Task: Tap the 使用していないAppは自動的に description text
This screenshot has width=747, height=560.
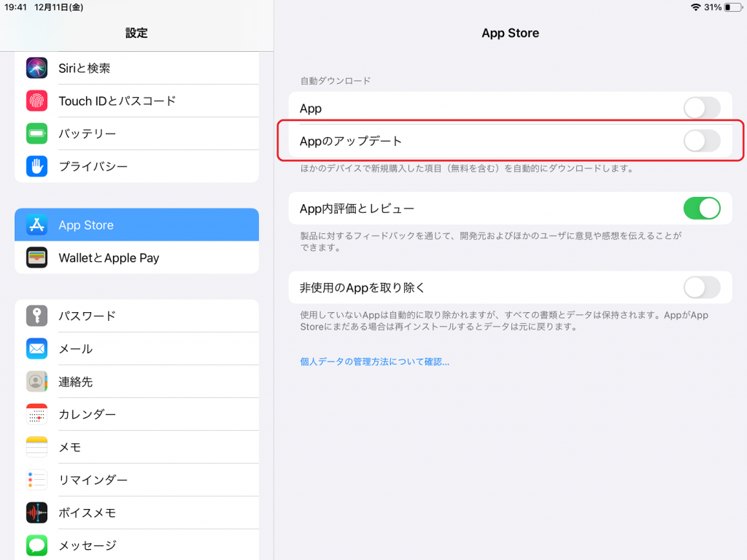Action: click(504, 321)
